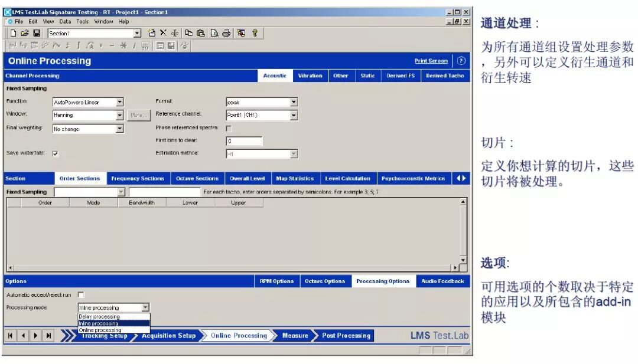Open the Estimation method dropdown

point(294,154)
